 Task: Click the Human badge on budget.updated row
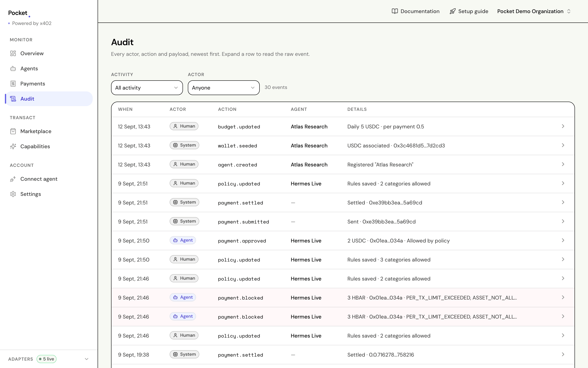click(x=184, y=126)
